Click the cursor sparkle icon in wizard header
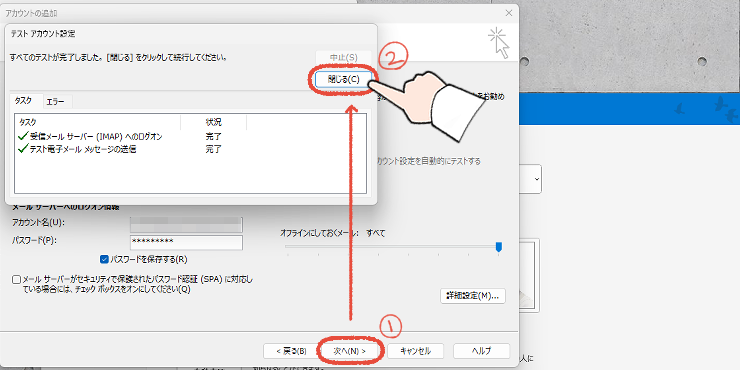Viewport: 740px width, 370px height. (x=499, y=43)
